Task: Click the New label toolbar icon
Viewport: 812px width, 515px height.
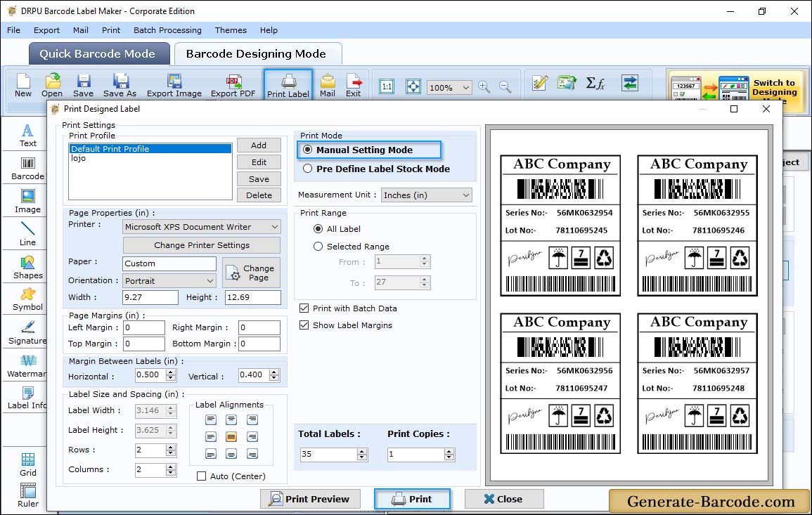Action: pyautogui.click(x=23, y=86)
